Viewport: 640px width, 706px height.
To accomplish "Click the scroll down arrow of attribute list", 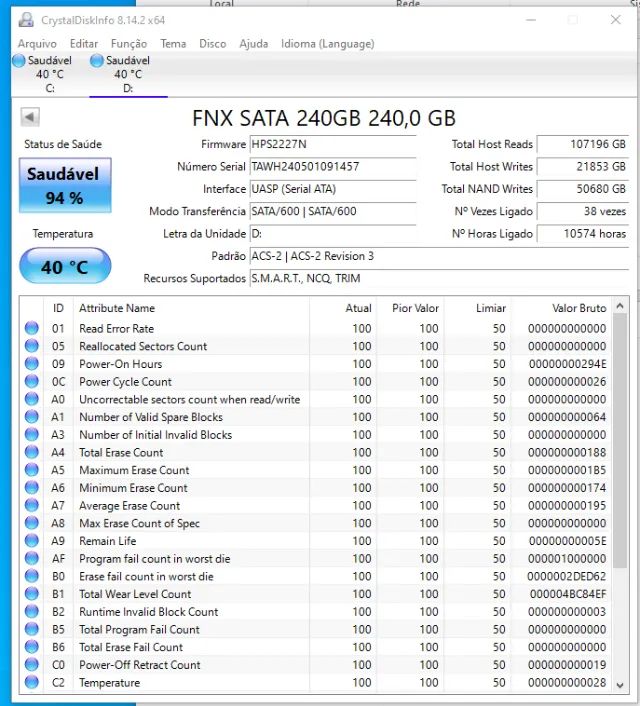I will (620, 685).
